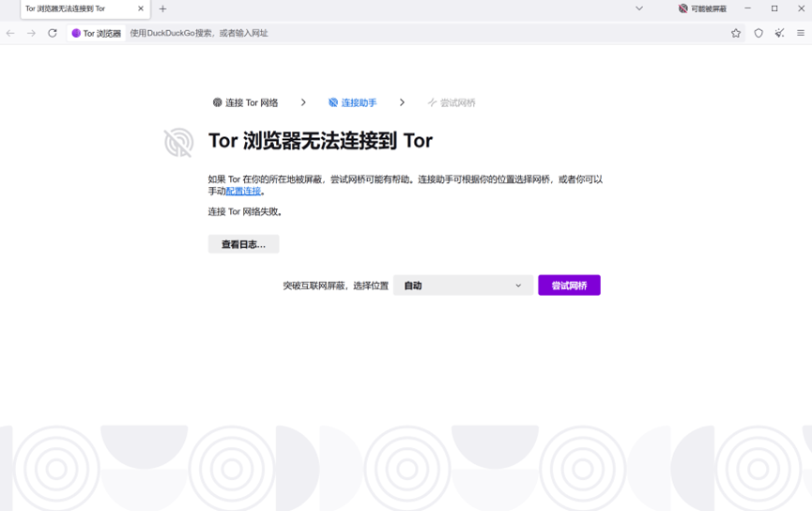Maximize the browser window

(774, 8)
